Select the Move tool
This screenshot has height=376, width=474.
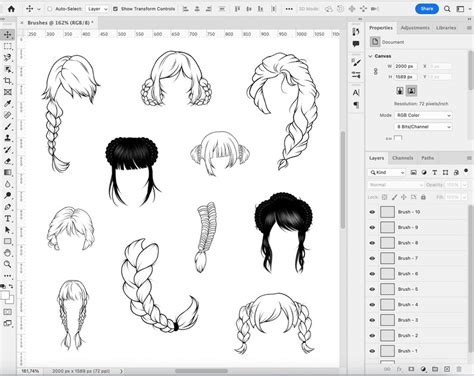(x=8, y=34)
